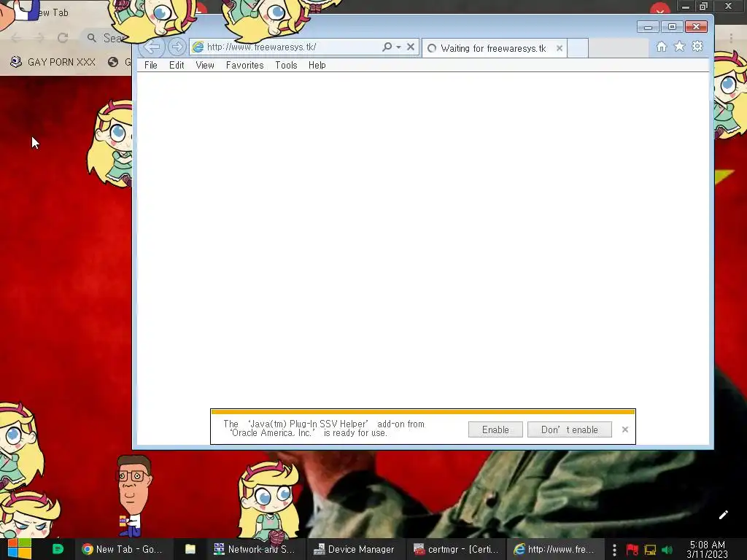Open Favorites star icon
This screenshot has width=747, height=560.
(679, 46)
